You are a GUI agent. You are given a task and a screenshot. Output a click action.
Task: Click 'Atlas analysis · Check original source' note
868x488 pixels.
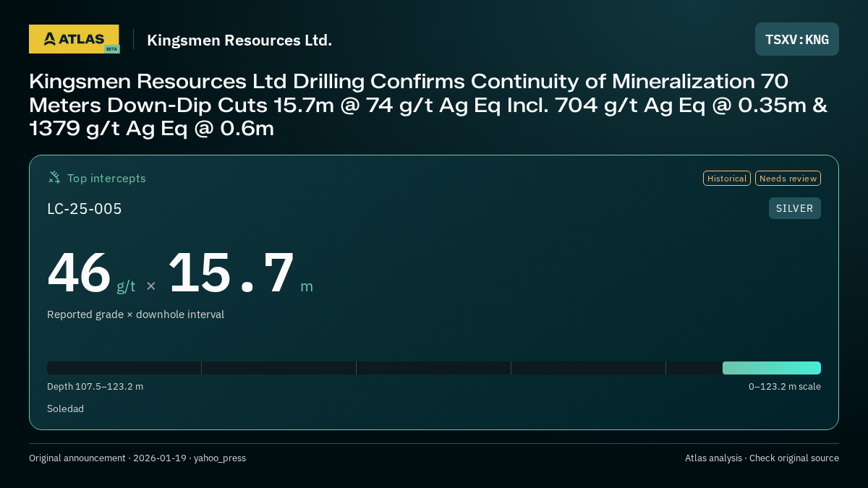762,458
